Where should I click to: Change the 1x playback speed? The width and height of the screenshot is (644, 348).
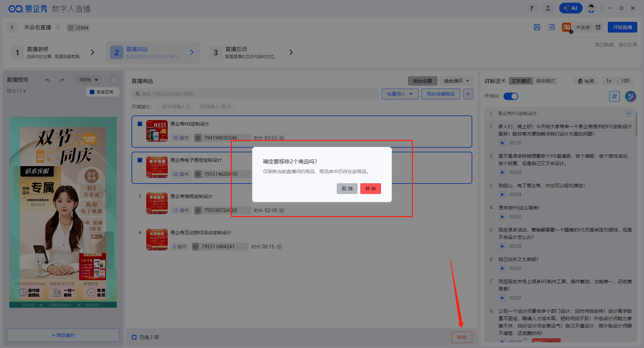[x=609, y=81]
